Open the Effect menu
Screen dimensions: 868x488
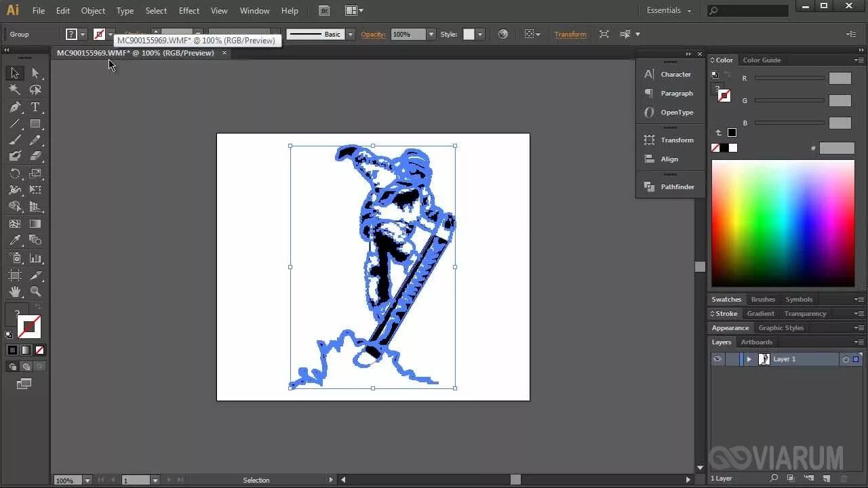point(189,10)
